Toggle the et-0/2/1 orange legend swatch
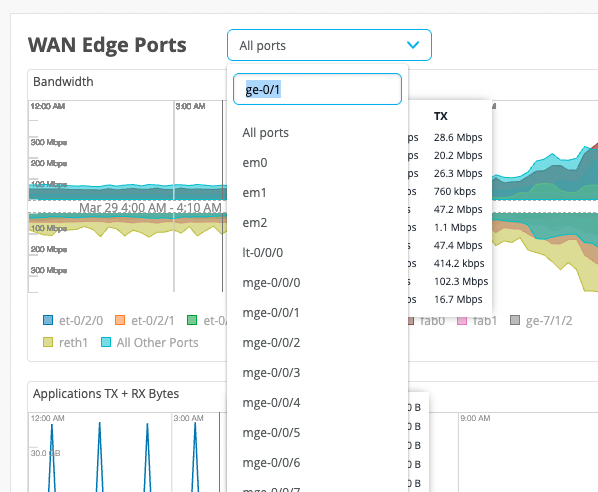 [x=120, y=320]
